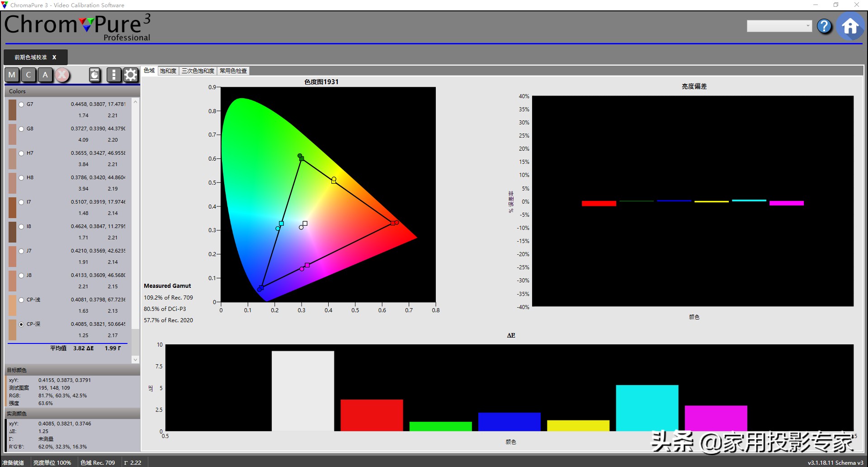The width and height of the screenshot is (868, 467).
Task: Switch to the 饱和度 tab
Action: pyautogui.click(x=168, y=71)
